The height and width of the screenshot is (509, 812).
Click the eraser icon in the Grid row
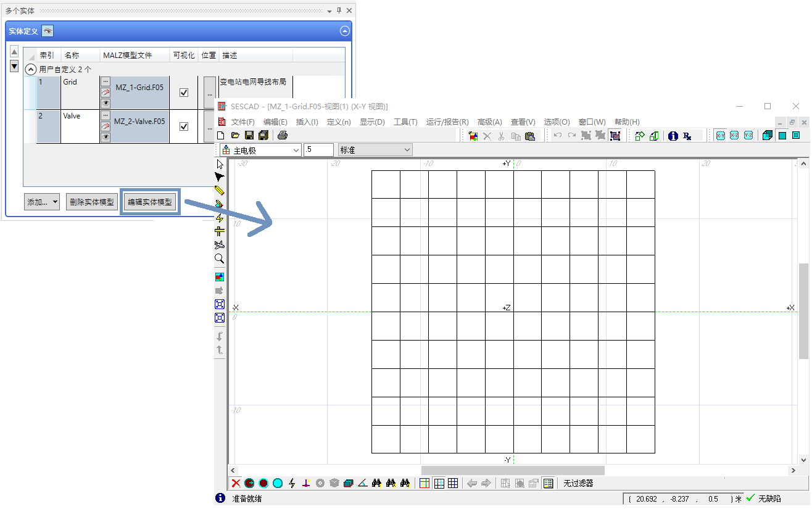(x=106, y=92)
